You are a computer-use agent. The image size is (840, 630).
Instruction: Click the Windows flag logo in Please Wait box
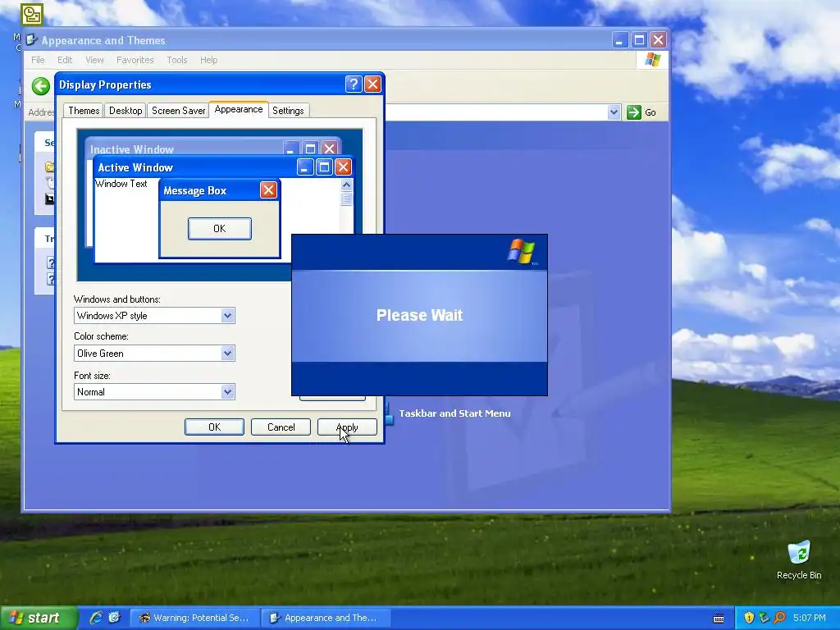tap(521, 252)
